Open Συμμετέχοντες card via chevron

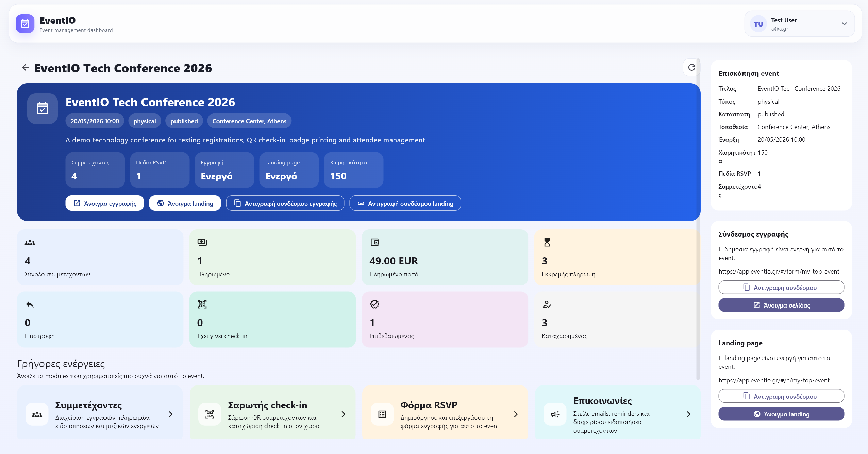click(x=171, y=414)
